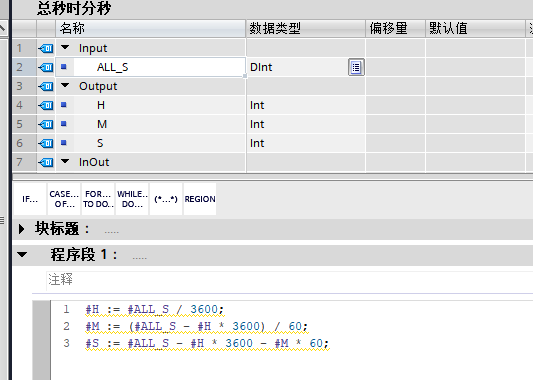Insert WHILE.. DO... loop template
Image resolution: width=533 pixels, height=380 pixels.
tap(132, 199)
